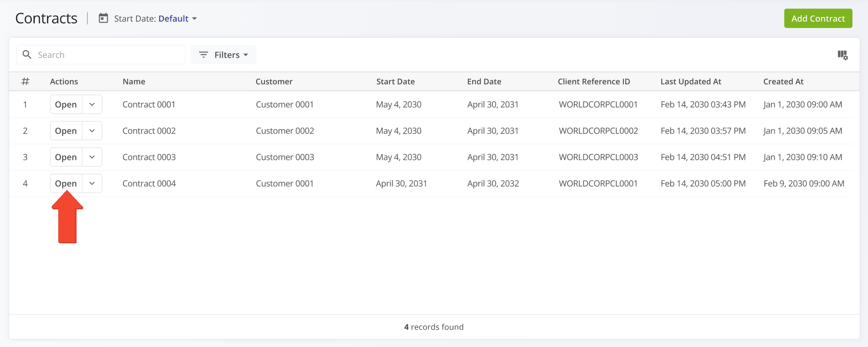This screenshot has height=347, width=868.
Task: Sort by the Start Date column header
Action: pyautogui.click(x=395, y=81)
